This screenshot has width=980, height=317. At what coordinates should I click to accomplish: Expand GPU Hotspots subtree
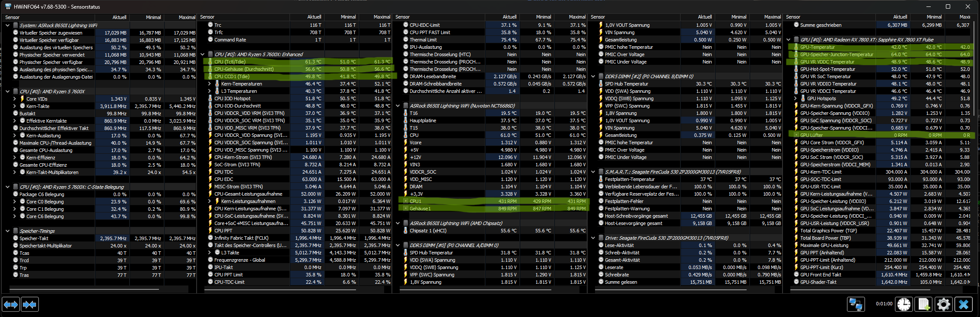tap(795, 98)
